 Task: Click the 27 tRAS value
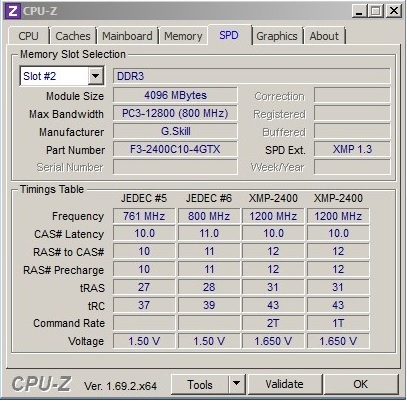click(x=144, y=287)
